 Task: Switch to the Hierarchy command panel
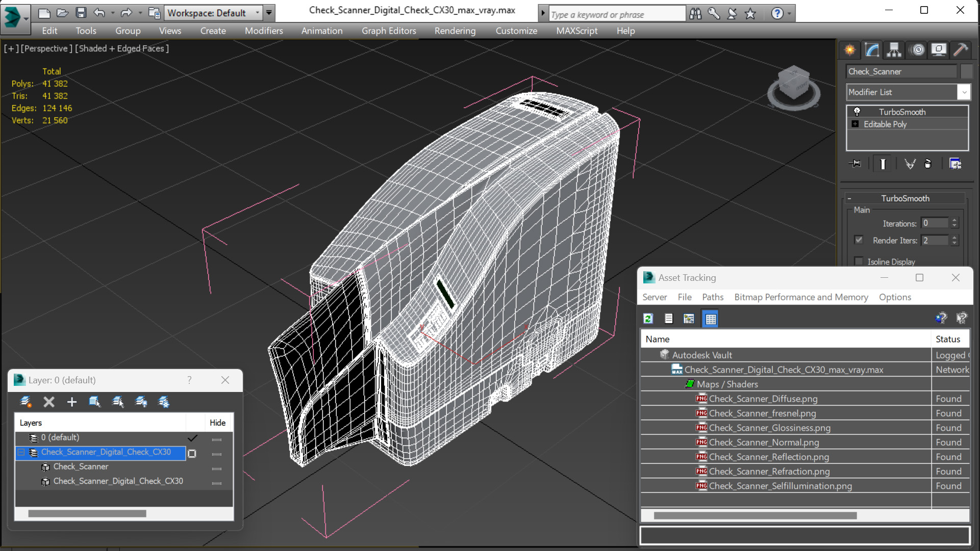tap(894, 49)
